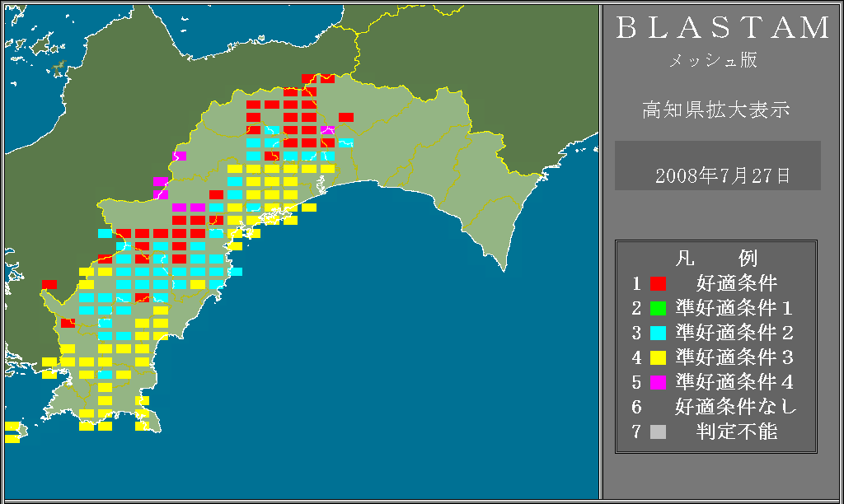The width and height of the screenshot is (844, 504).
Task: Click the gray 判定不能 legend swatch
Action: (658, 432)
